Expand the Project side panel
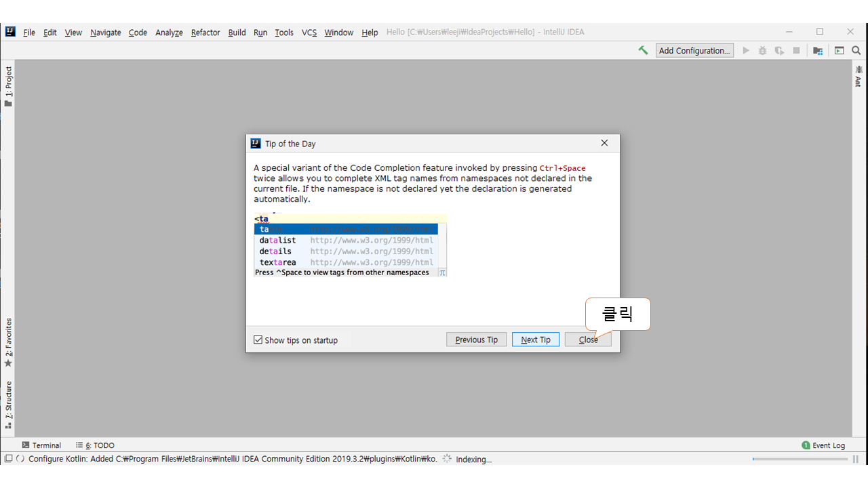This screenshot has width=868, height=488. pos(9,86)
